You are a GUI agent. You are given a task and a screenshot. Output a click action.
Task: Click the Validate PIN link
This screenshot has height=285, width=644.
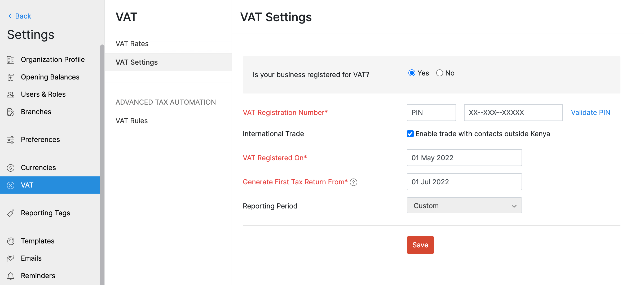pos(590,112)
